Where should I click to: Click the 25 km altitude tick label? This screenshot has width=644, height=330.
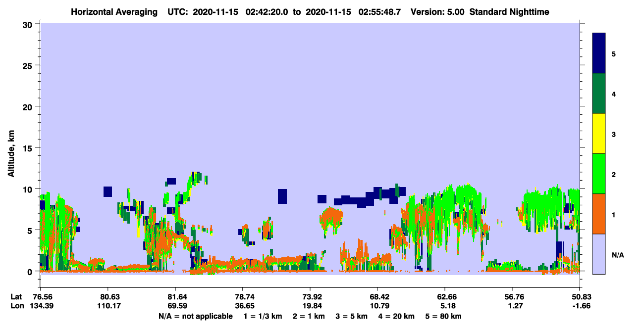[x=29, y=65]
